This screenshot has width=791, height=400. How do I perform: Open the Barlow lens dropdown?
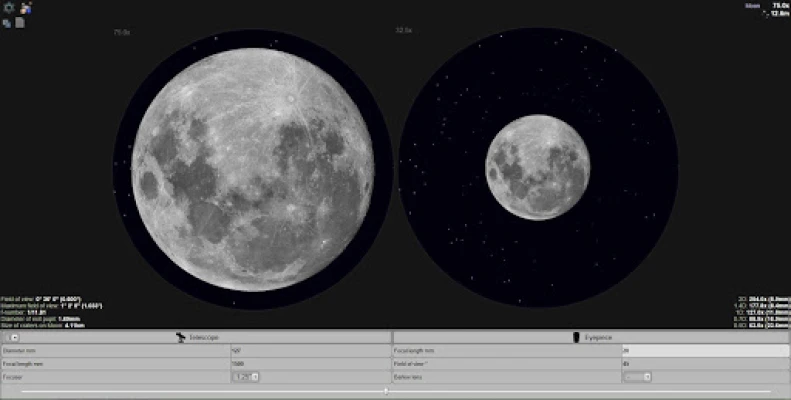[636, 377]
